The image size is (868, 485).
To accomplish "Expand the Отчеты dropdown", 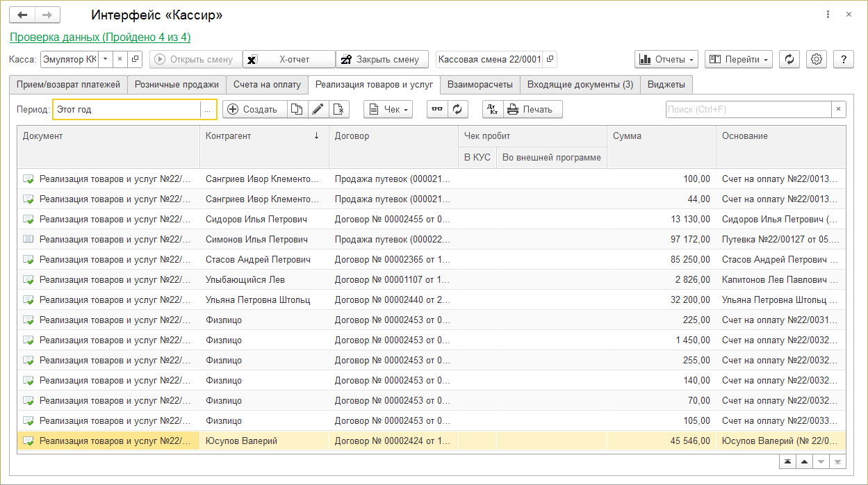I will pos(666,59).
